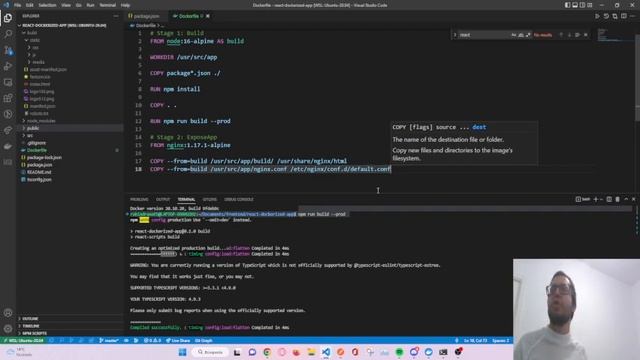Open the Accounts icon in activity bar
Screen dimensions: 640x360
[8, 313]
